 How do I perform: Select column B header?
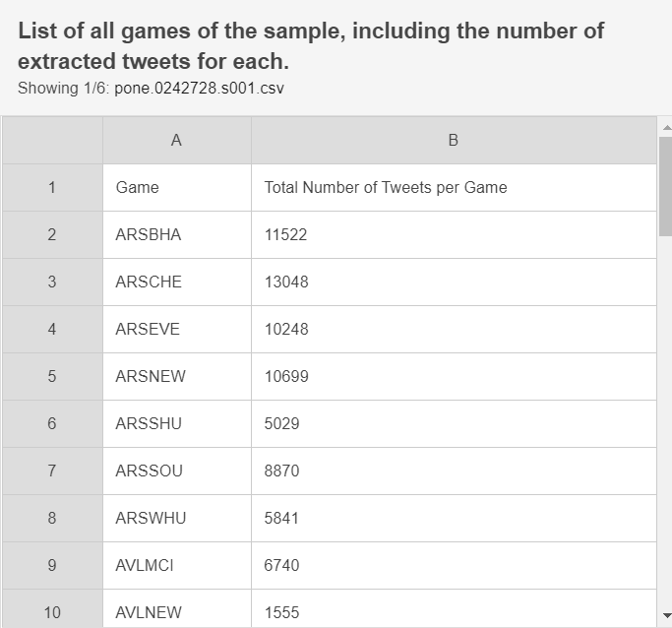point(453,140)
